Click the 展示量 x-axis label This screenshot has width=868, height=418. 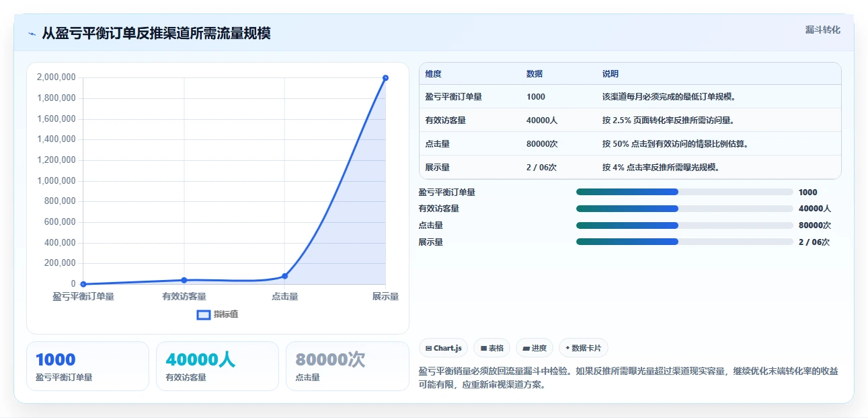pos(385,296)
